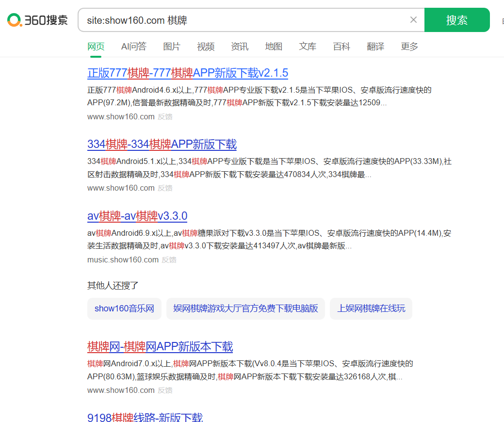Screen dimensions: 504x422
Task: Expand the 更多 menu
Action: coord(409,47)
